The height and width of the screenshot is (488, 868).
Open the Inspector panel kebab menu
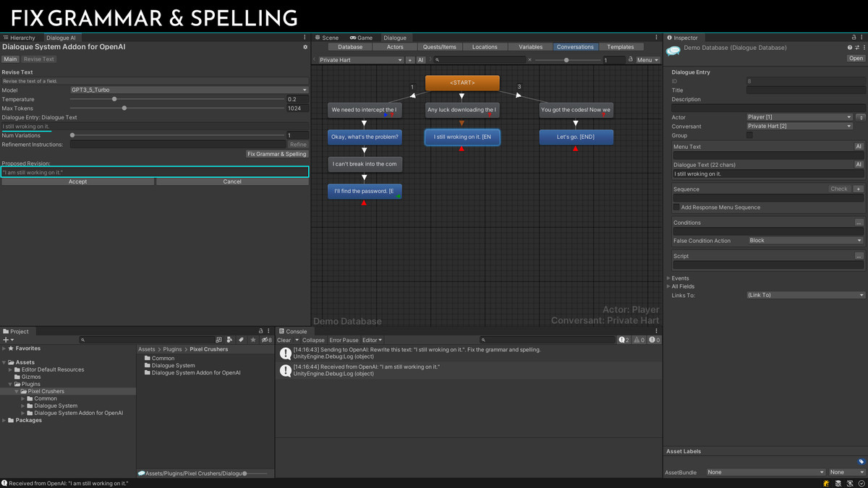click(863, 38)
